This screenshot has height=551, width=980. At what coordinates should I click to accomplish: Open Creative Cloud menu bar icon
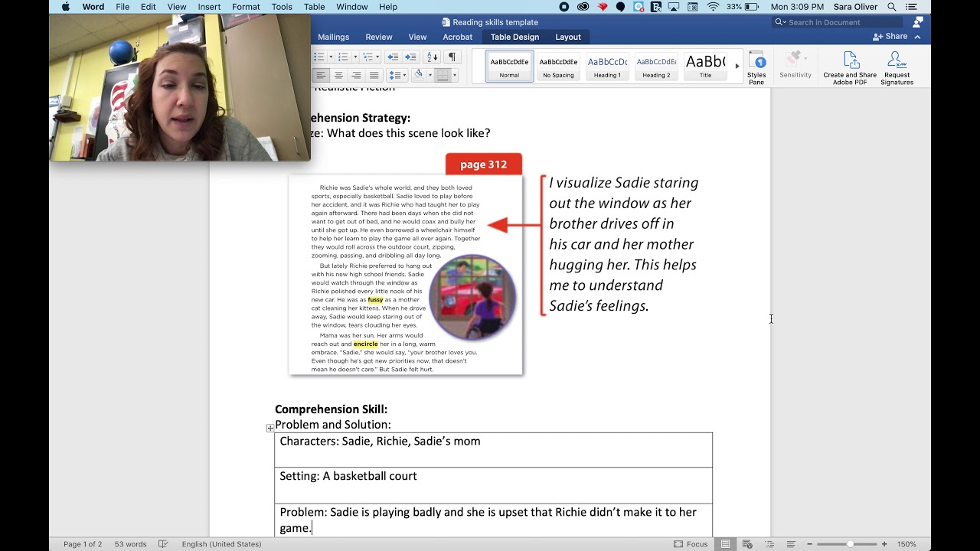pos(583,7)
